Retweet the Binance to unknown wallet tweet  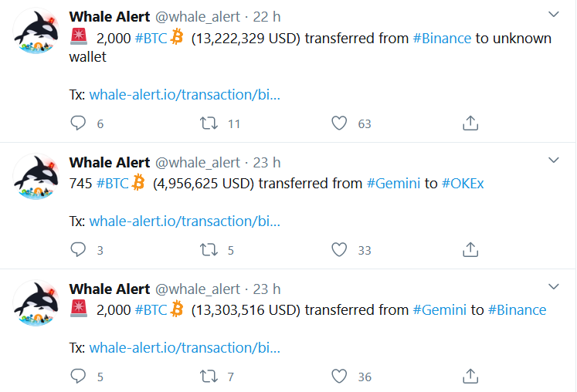(x=209, y=123)
